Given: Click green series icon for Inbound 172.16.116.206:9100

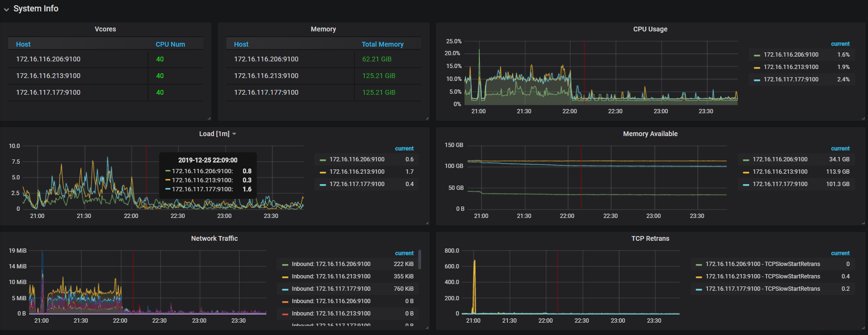Looking at the screenshot, I should click(285, 265).
